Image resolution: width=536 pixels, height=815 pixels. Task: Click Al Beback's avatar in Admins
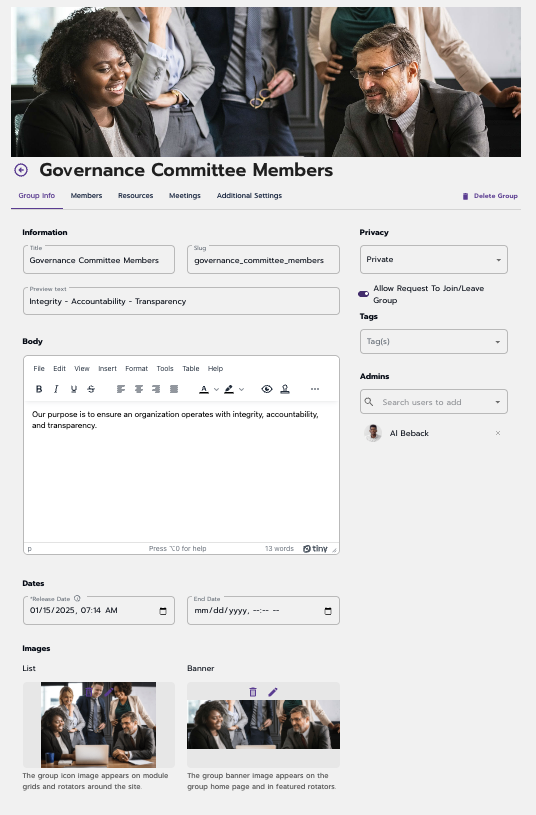click(x=373, y=433)
